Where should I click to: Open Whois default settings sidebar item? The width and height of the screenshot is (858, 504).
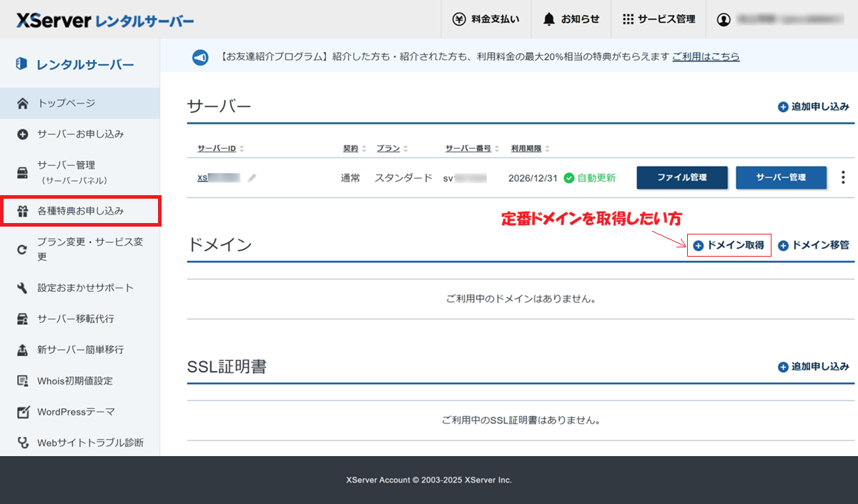75,381
